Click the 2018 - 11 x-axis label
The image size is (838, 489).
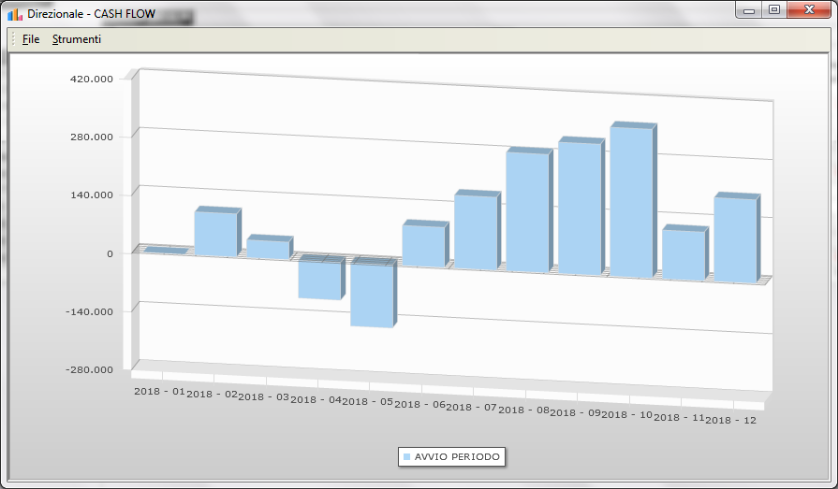tap(680, 417)
